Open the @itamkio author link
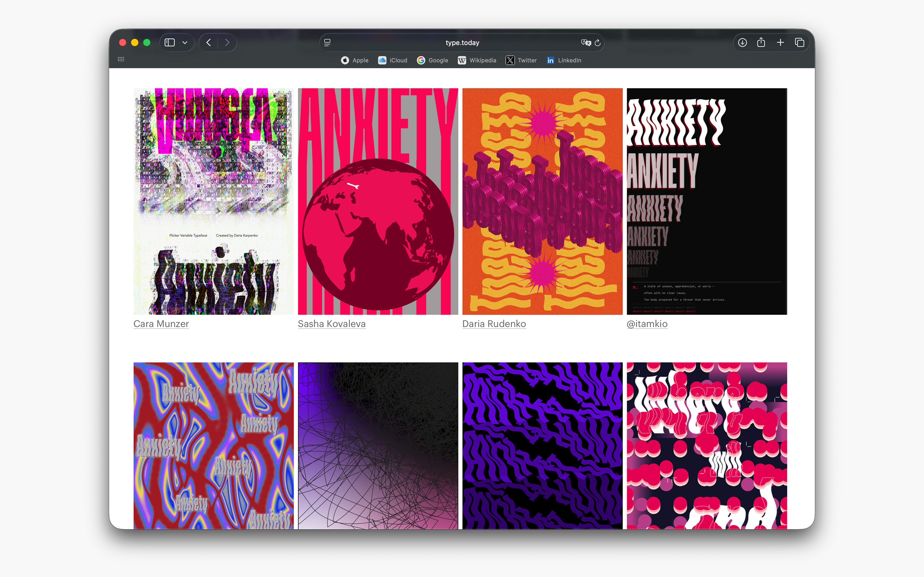The image size is (924, 577). [647, 324]
